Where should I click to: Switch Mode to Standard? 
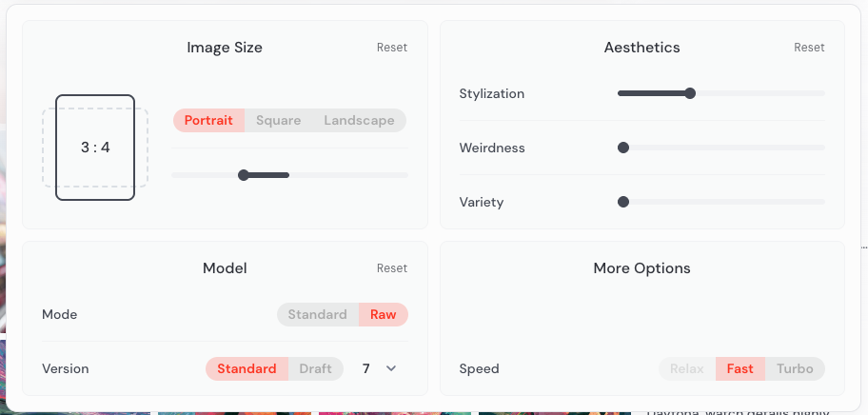coord(317,315)
